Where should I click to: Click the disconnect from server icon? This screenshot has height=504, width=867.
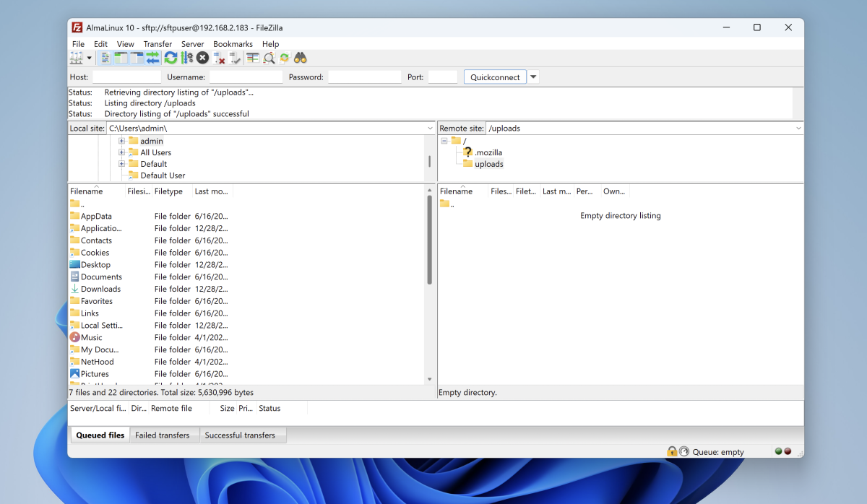[219, 58]
